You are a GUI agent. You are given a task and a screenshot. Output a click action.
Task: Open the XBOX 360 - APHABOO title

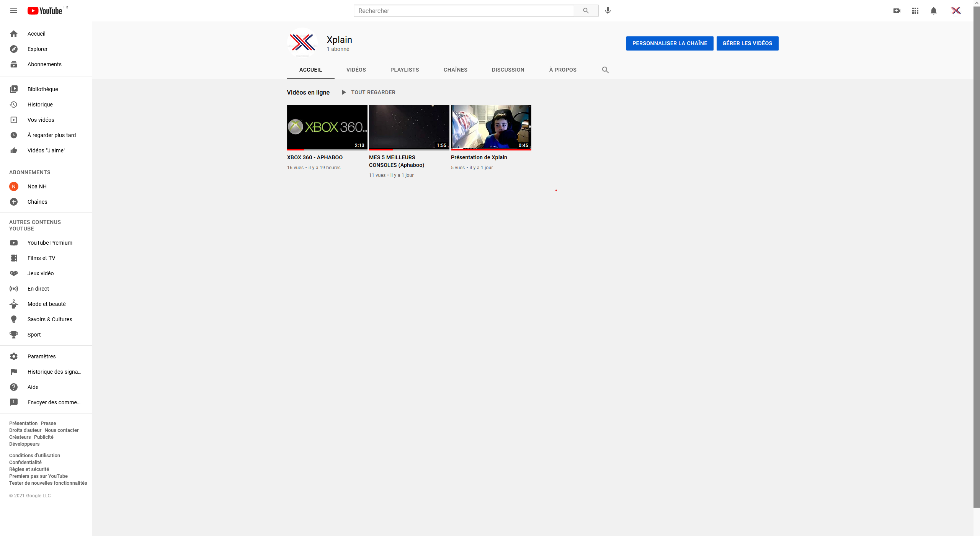tap(315, 157)
